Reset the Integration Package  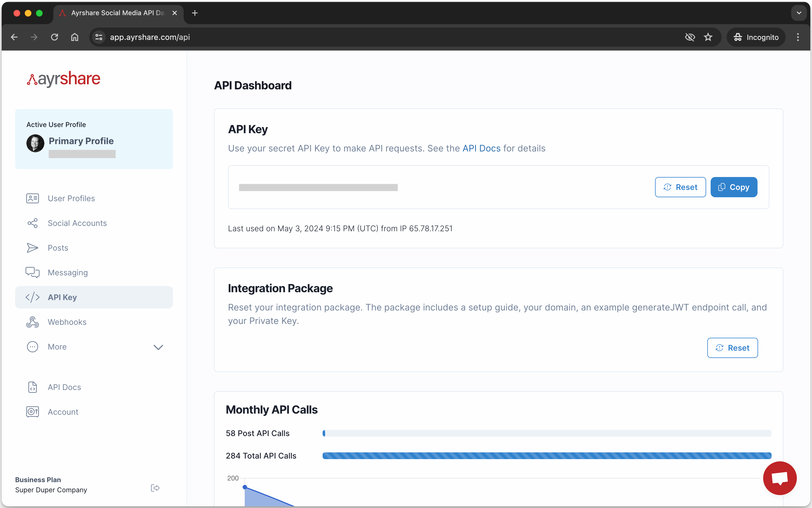pyautogui.click(x=732, y=348)
